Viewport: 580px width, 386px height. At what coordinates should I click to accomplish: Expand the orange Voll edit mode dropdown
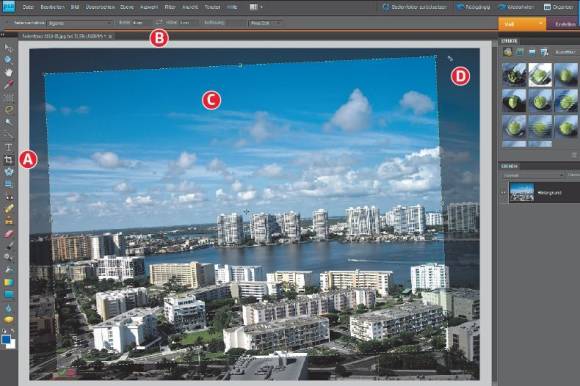tap(522, 24)
